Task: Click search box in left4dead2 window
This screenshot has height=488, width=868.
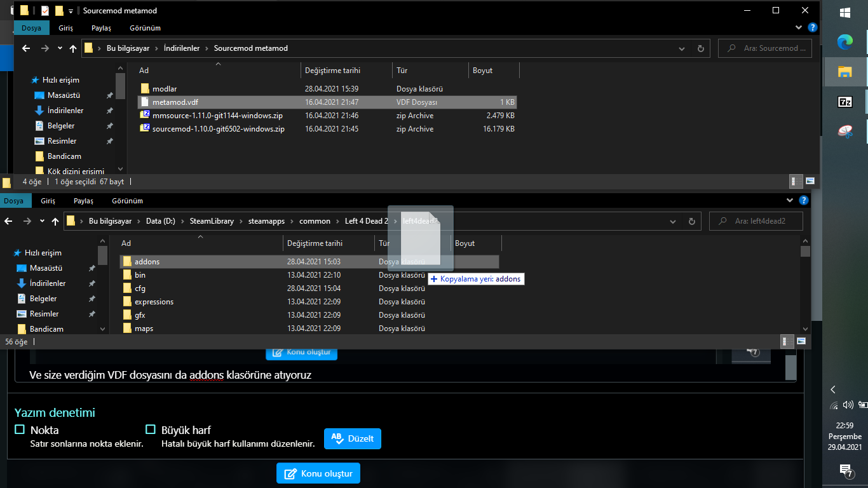Action: point(756,221)
